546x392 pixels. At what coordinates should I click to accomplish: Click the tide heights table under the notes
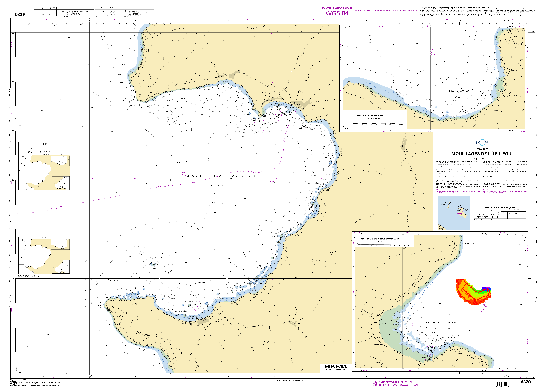500,214
